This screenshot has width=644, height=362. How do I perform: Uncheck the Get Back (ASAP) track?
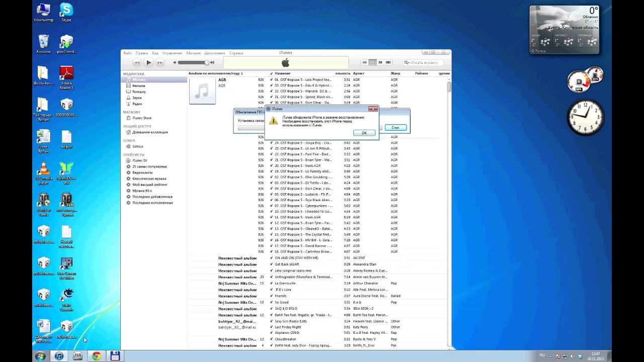(271, 264)
